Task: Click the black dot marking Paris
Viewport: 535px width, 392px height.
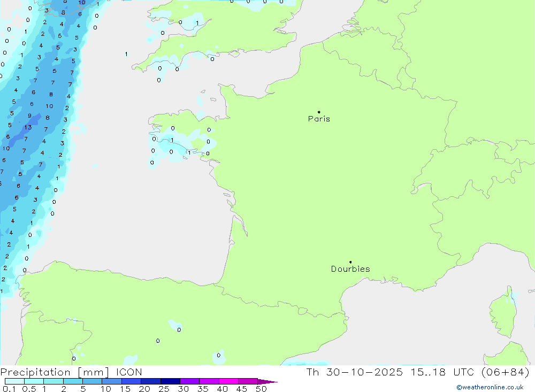Action: (x=319, y=112)
